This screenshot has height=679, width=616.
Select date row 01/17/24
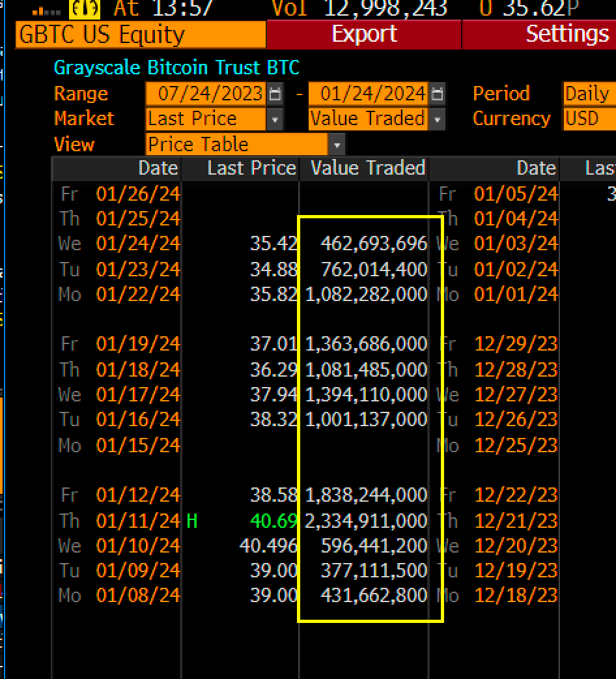tap(138, 394)
